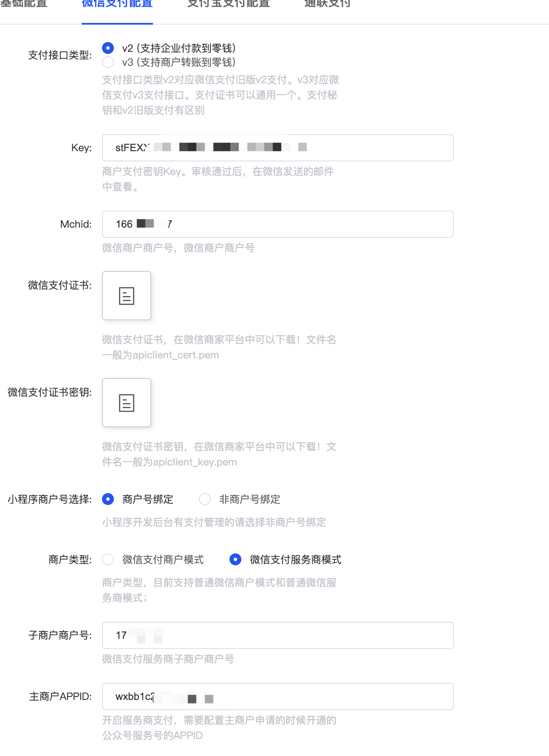Select the v3 (支持商户转账到零钱) radio

(x=108, y=62)
